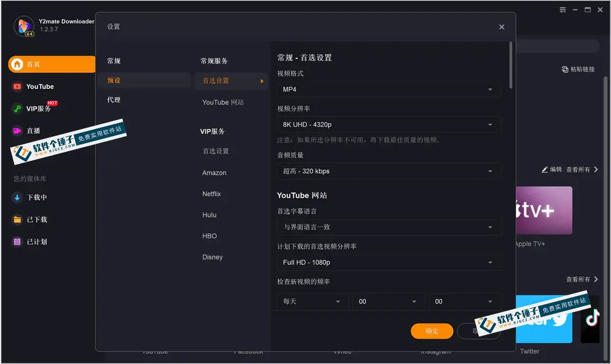This screenshot has width=611, height=364.
Task: Click the version number 1.2.3.7
Action: (x=49, y=30)
